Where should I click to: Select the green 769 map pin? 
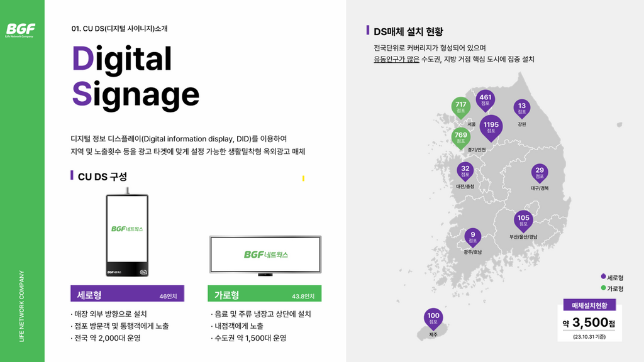tap(461, 138)
